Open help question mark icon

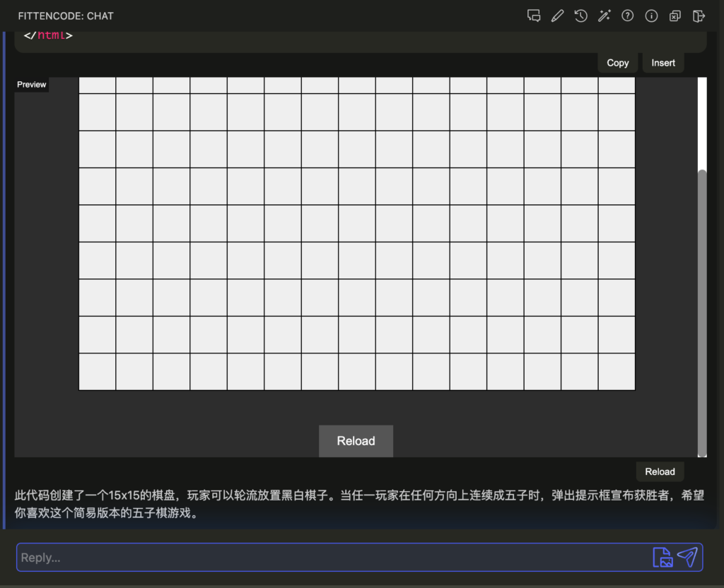(x=627, y=16)
